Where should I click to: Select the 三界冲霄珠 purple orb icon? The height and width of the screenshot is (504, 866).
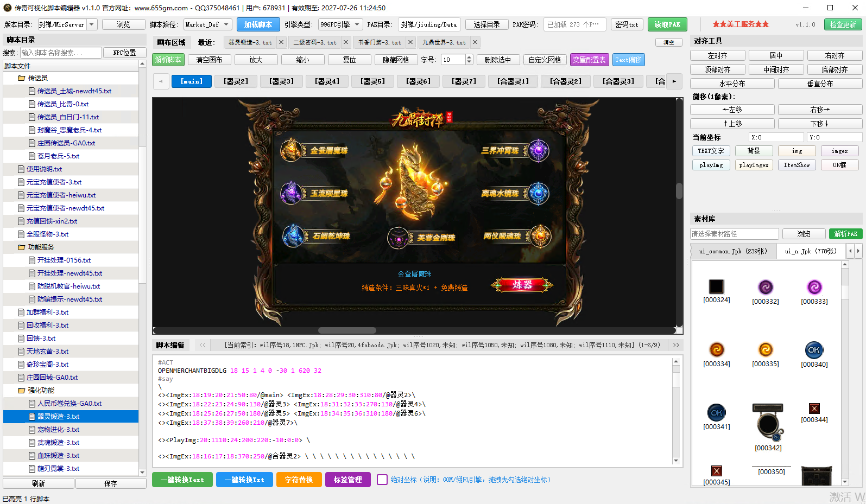(x=538, y=150)
